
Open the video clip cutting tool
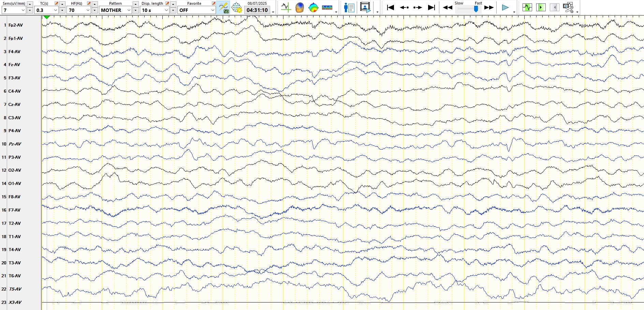click(568, 7)
